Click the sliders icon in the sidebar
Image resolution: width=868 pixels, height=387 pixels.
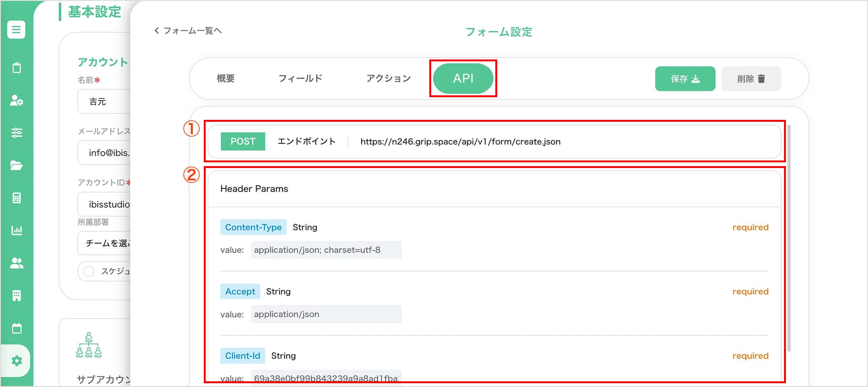coord(17,133)
